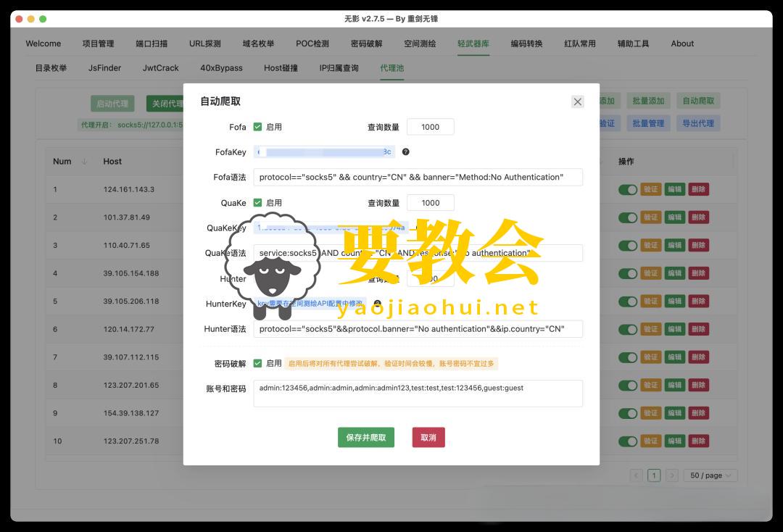783x532 pixels.
Task: Open the About tab
Action: [683, 43]
